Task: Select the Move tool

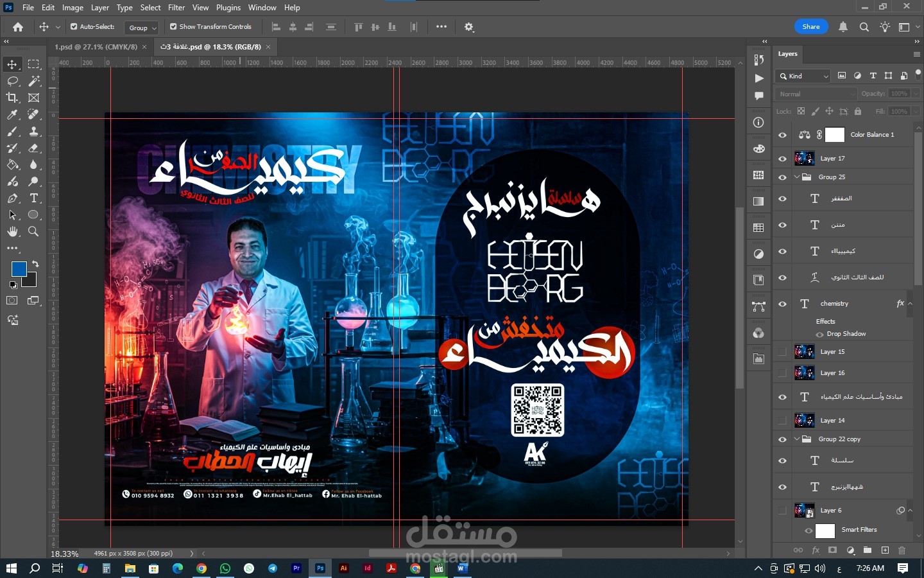Action: pyautogui.click(x=12, y=64)
